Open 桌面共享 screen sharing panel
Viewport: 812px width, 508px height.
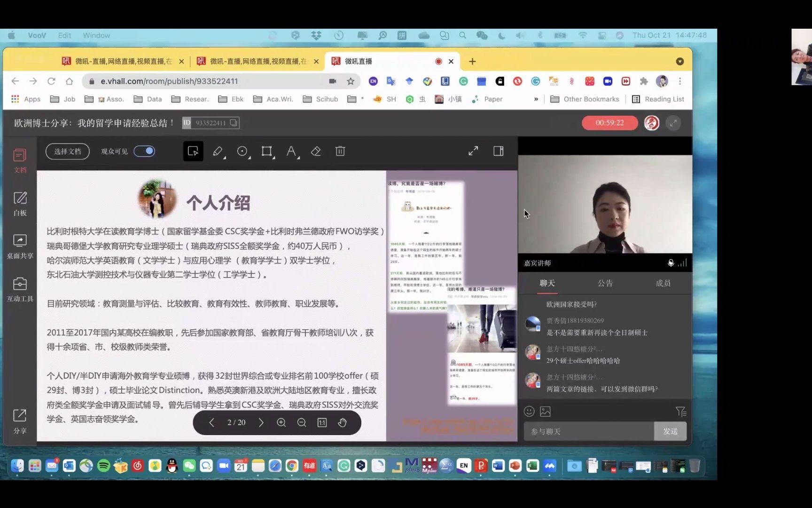point(20,246)
